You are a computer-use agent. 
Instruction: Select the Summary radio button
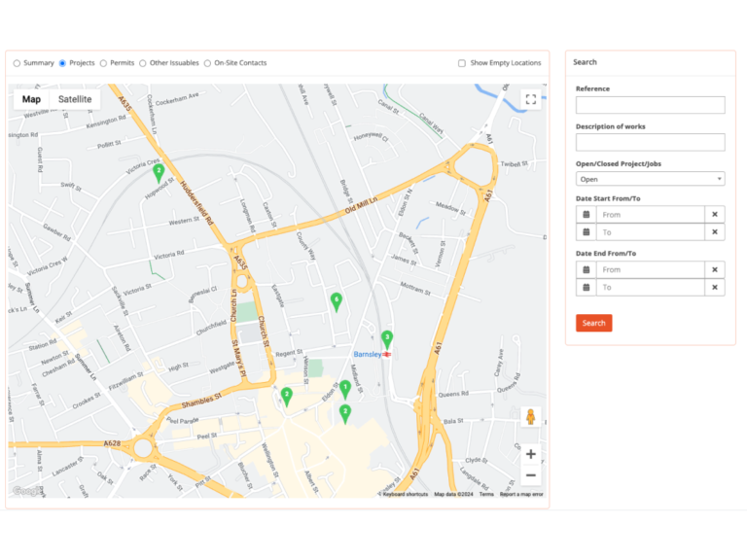tap(17, 63)
